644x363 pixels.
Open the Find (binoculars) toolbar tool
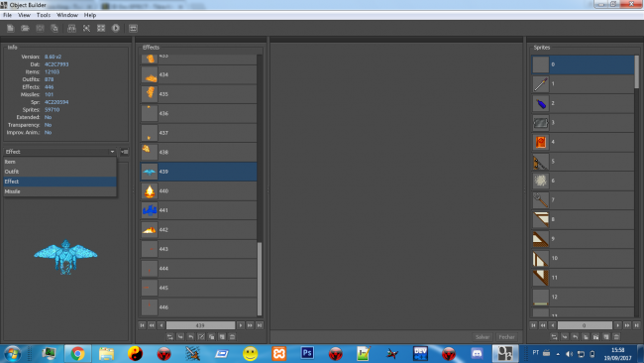(x=71, y=28)
